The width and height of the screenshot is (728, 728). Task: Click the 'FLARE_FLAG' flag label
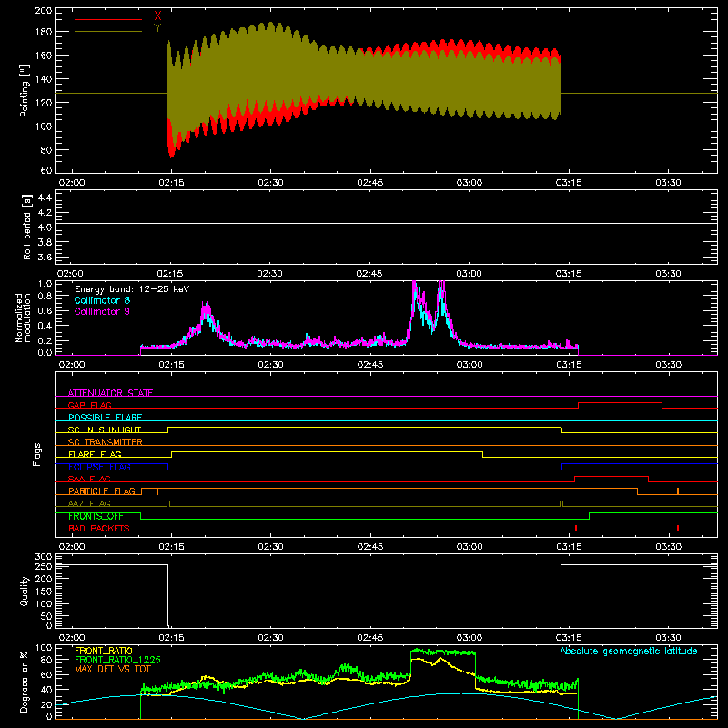tap(95, 454)
